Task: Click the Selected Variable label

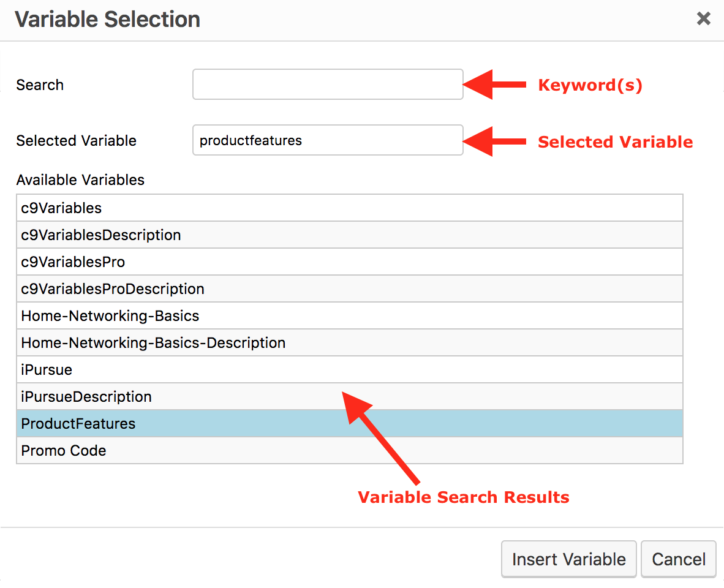Action: point(77,141)
